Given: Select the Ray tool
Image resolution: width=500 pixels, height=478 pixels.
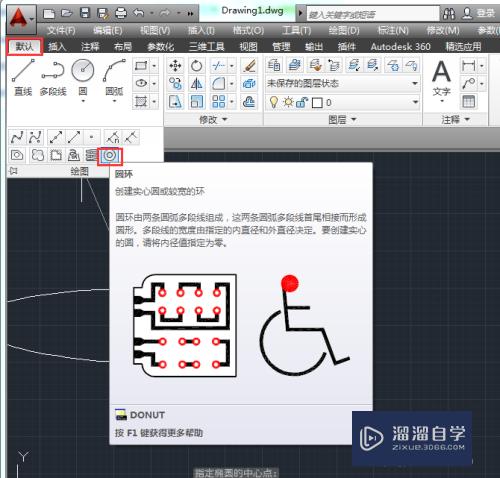Looking at the screenshot, I should point(74,137).
